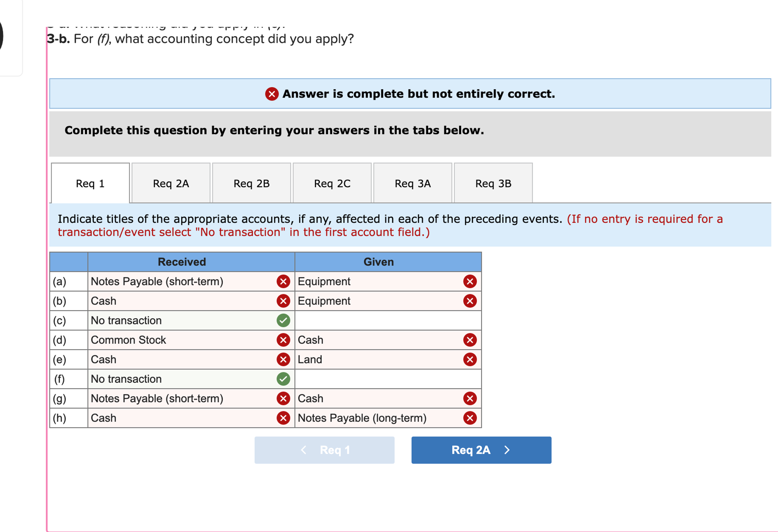Click the Given header of the table
This screenshot has height=532, width=778.
coord(379,262)
